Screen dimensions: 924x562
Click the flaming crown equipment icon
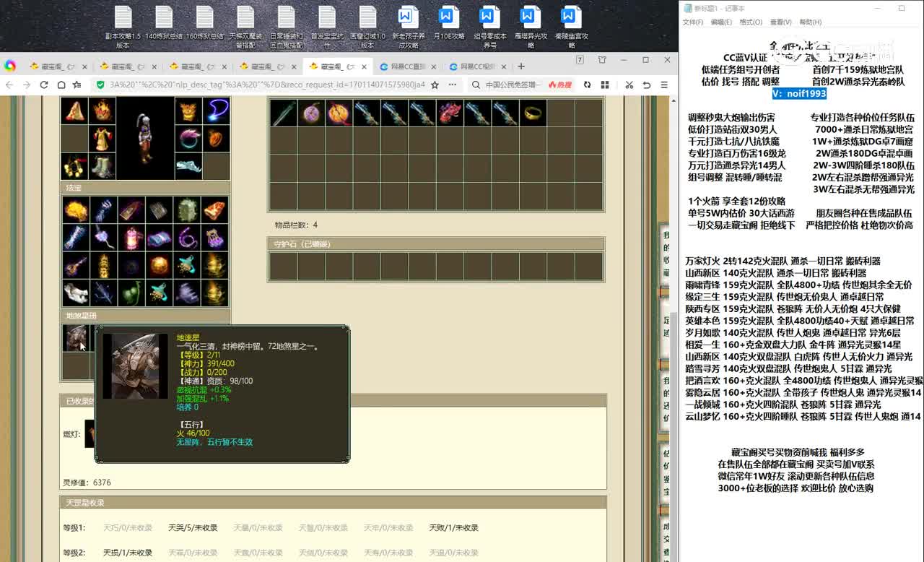click(103, 111)
